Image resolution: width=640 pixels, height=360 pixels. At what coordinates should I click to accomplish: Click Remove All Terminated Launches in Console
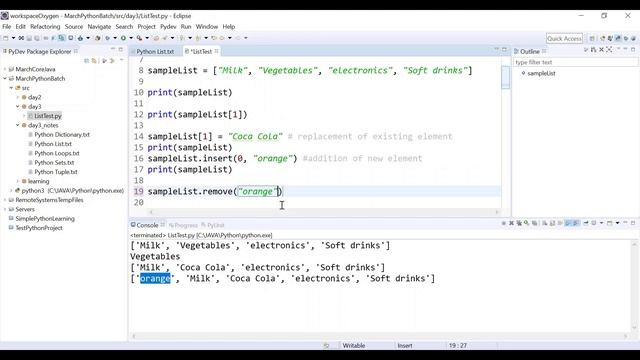tap(519, 223)
